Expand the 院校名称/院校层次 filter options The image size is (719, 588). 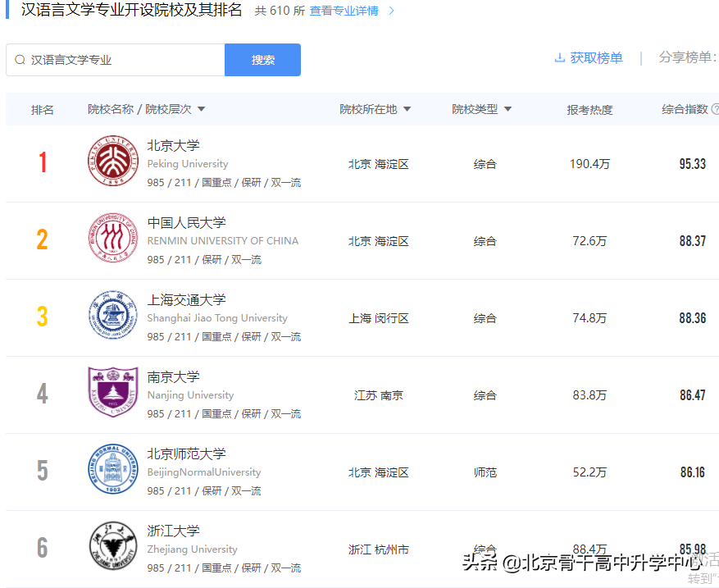(x=201, y=108)
